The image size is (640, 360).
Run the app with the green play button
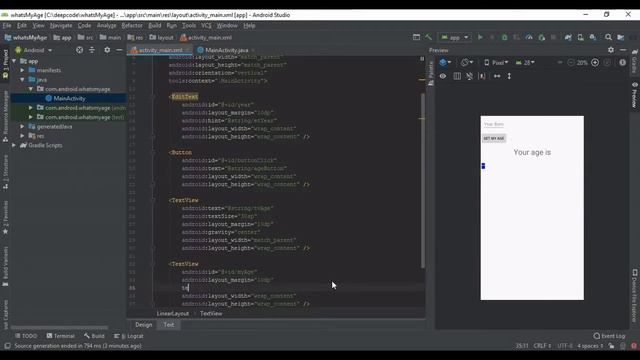(x=480, y=37)
